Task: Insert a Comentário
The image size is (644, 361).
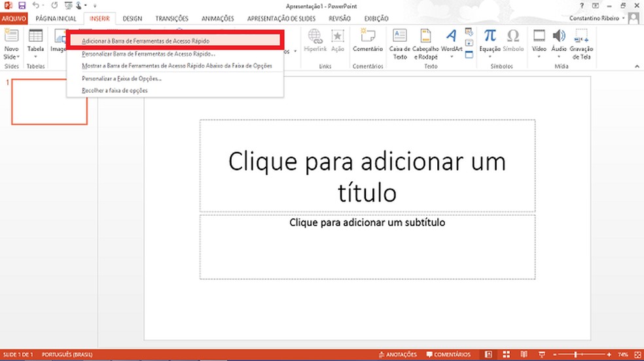Action: 368,41
